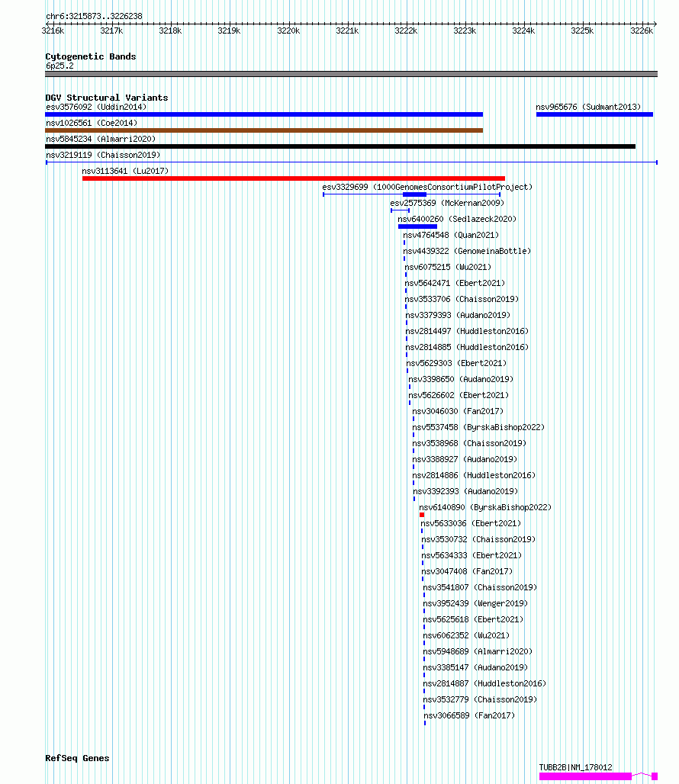This screenshot has height=784, width=679.
Task: Select nsv5629303 (Ebert2021) label
Action: pyautogui.click(x=456, y=363)
